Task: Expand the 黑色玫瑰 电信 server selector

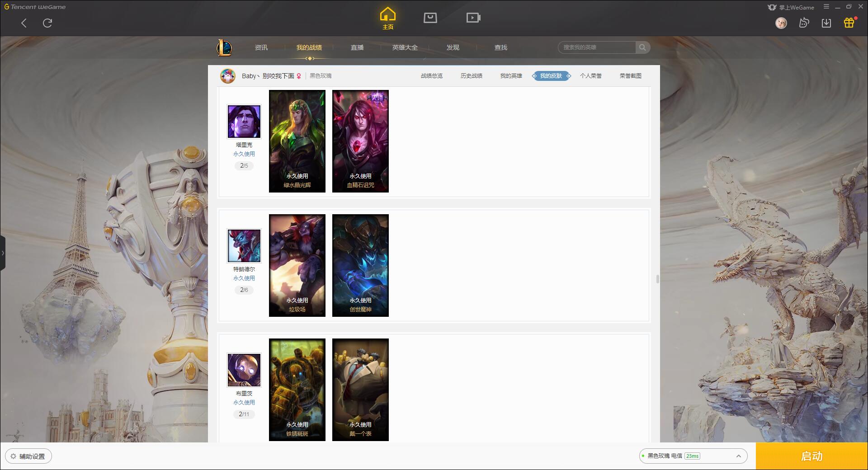Action: click(x=693, y=456)
